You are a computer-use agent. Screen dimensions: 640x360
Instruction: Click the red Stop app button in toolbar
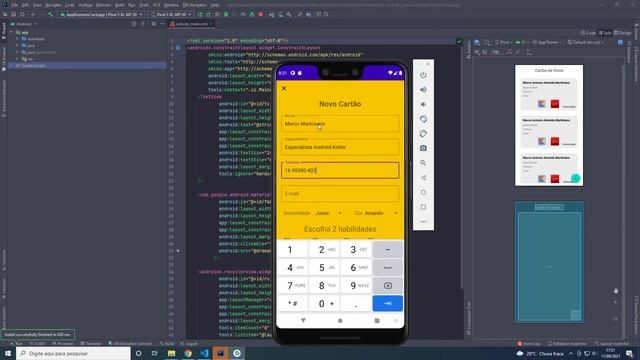261,14
